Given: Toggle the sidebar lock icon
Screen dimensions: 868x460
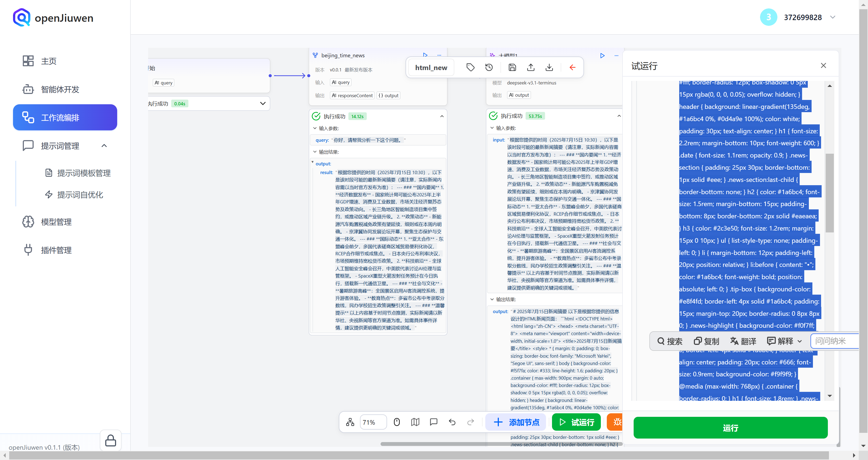Looking at the screenshot, I should pyautogui.click(x=110, y=440).
